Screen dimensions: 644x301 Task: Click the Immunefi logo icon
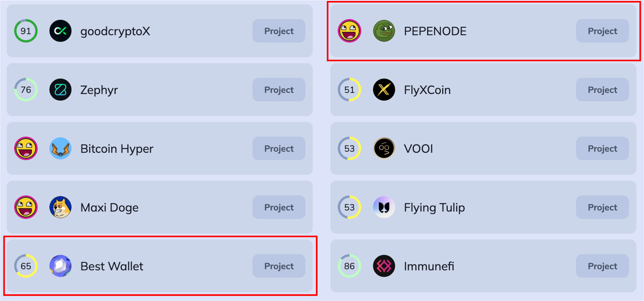tap(384, 266)
